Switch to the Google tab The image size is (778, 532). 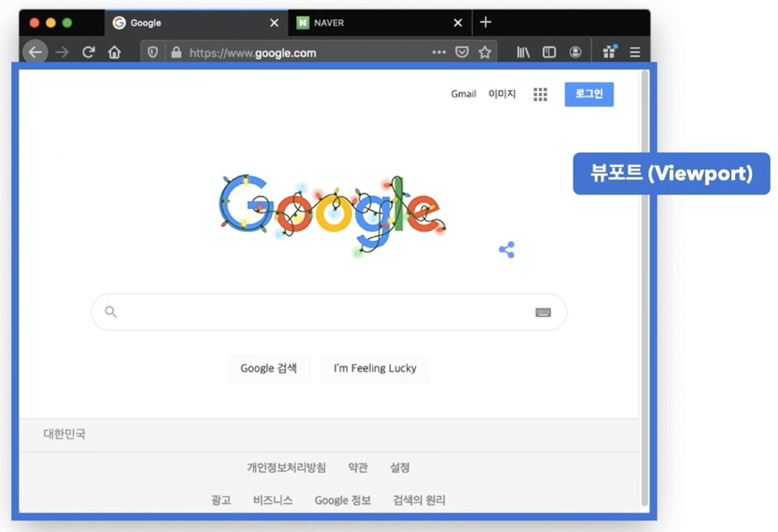pyautogui.click(x=196, y=23)
